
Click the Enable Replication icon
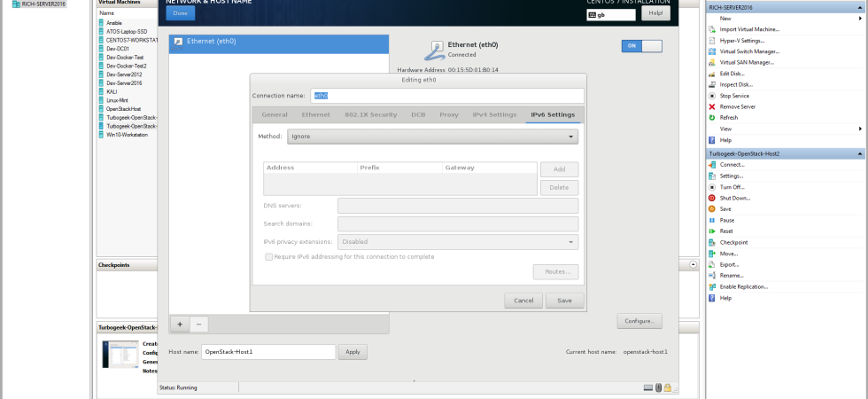(x=712, y=286)
